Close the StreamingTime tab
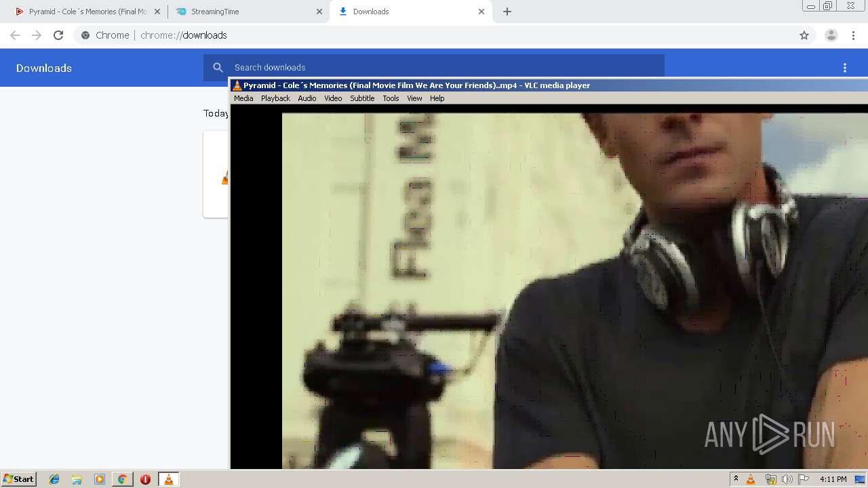The height and width of the screenshot is (488, 868). click(319, 12)
